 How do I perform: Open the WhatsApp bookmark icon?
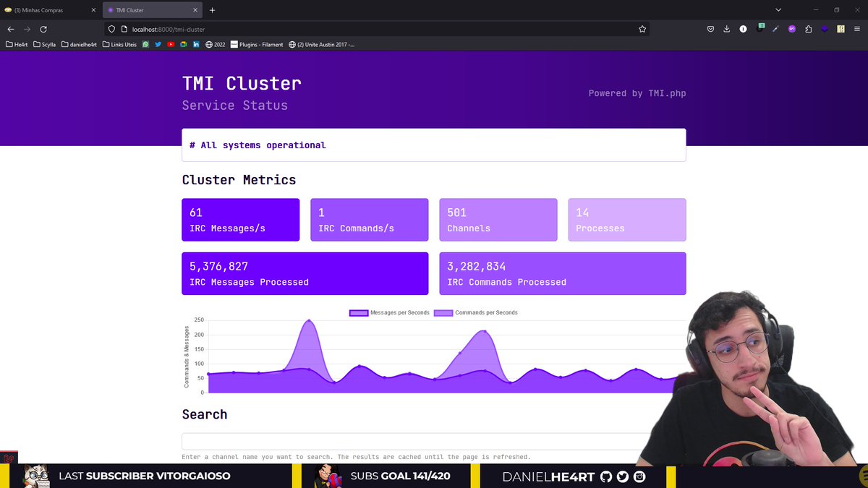tap(145, 44)
